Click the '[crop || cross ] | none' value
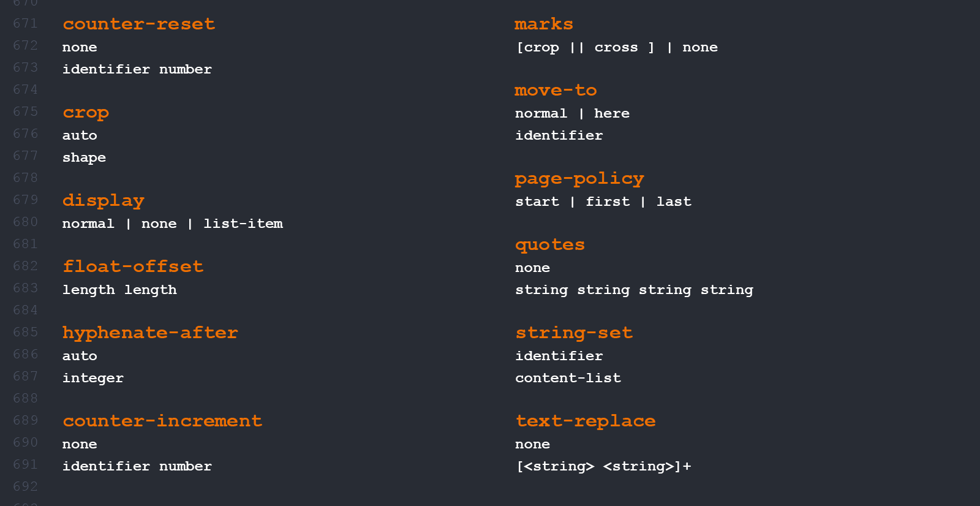 [x=617, y=48]
